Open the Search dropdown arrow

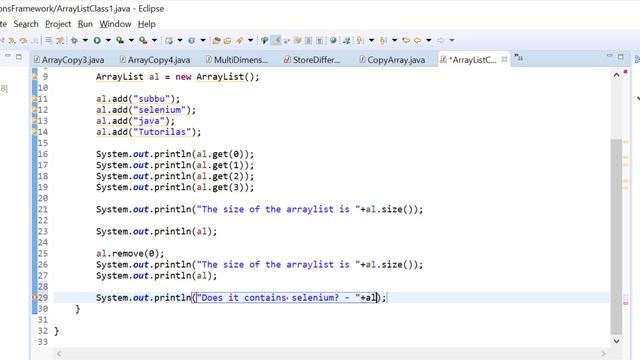pos(250,40)
